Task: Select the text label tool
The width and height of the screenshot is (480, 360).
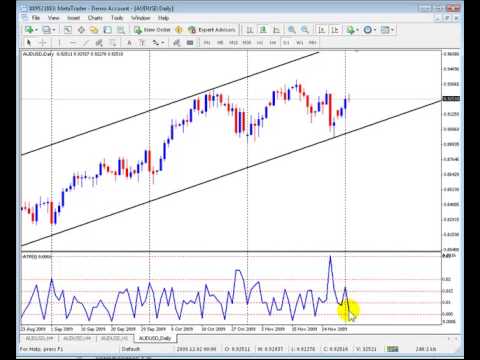Action: tap(142, 43)
